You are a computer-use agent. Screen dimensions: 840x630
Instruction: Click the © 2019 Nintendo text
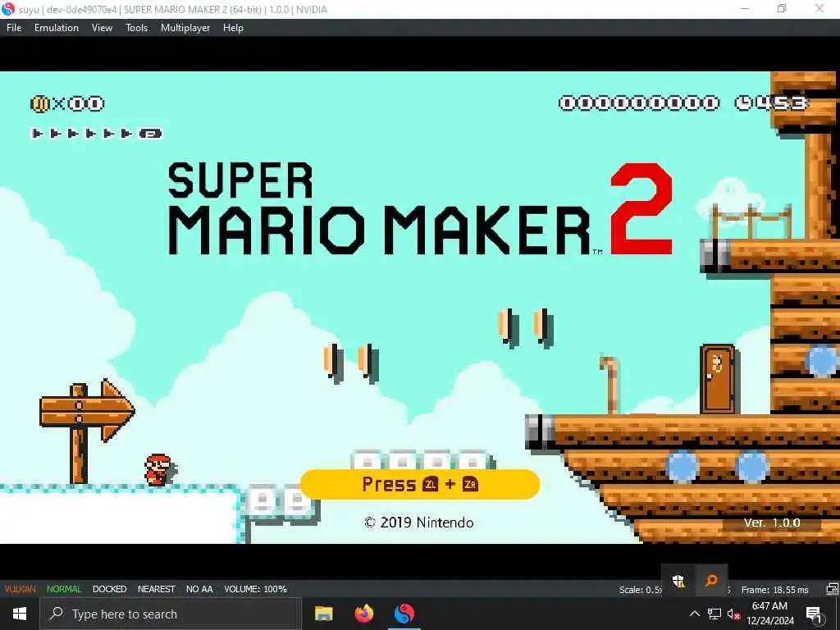pos(419,523)
